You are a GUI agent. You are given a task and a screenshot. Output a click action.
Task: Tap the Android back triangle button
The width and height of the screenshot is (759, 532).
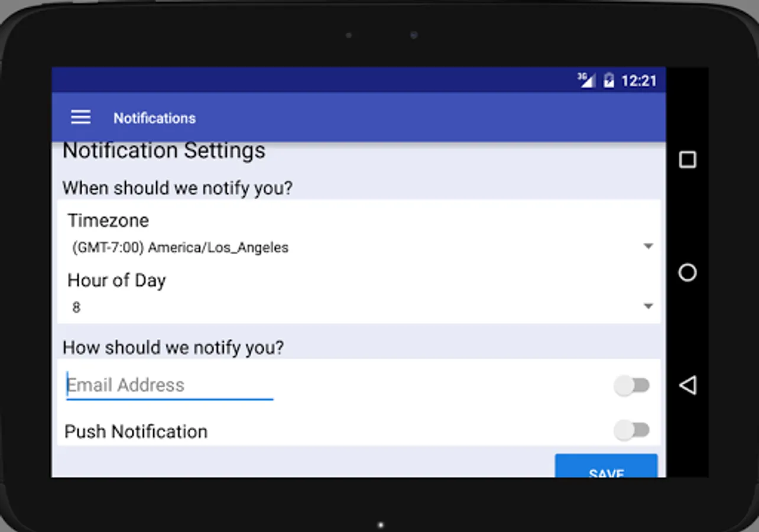click(687, 385)
